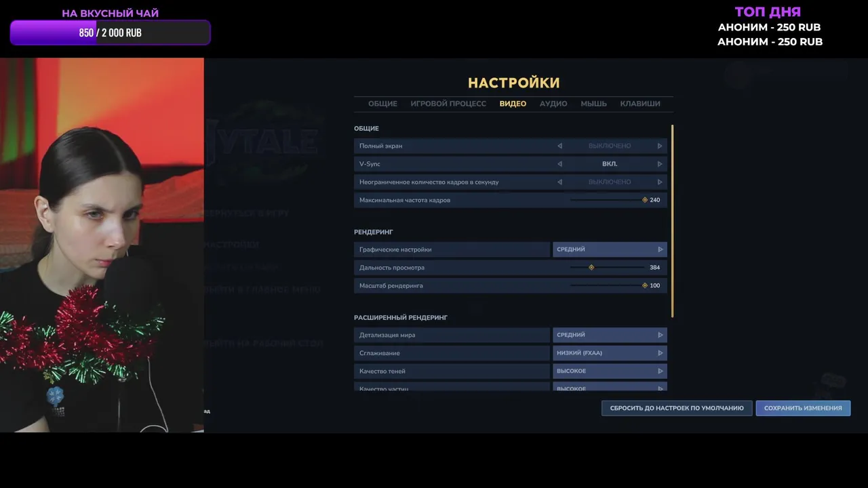Open the ИГРОВОЙ ПРОЦЕСС tab
868x488 pixels.
pyautogui.click(x=448, y=104)
